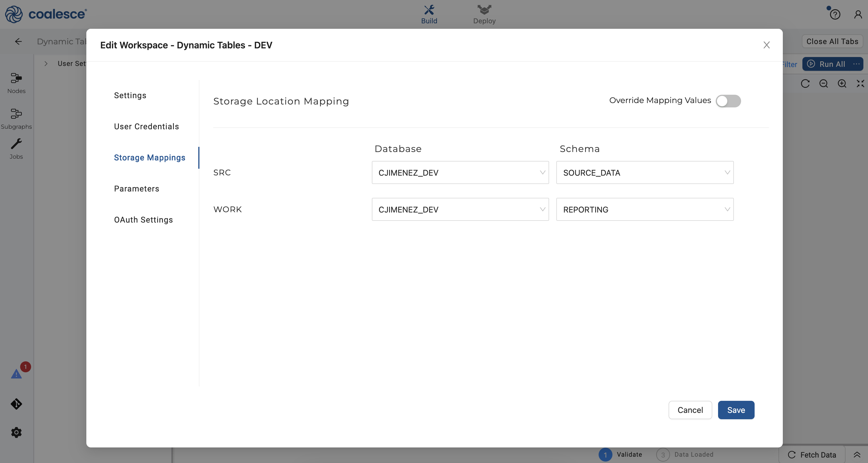Image resolution: width=868 pixels, height=463 pixels.
Task: Click the Save button
Action: [x=736, y=410]
